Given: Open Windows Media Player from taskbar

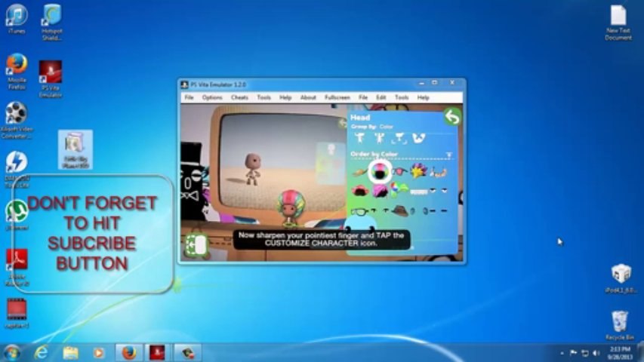Looking at the screenshot, I should [x=99, y=352].
